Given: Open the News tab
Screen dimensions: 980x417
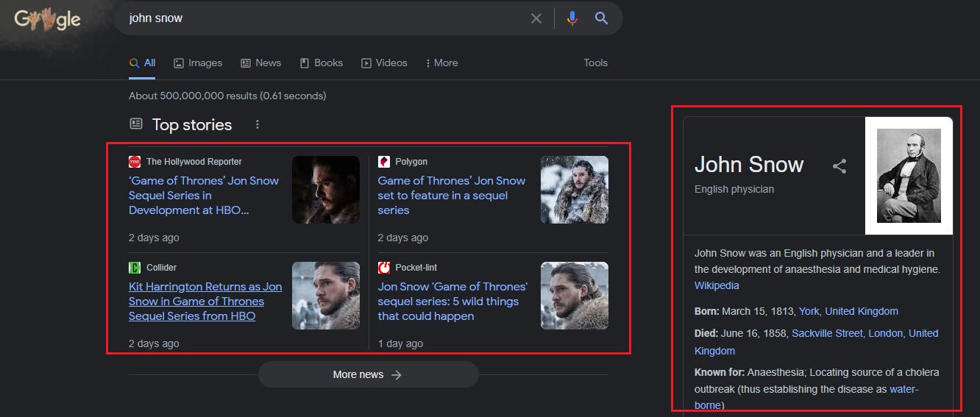Looking at the screenshot, I should click(261, 63).
